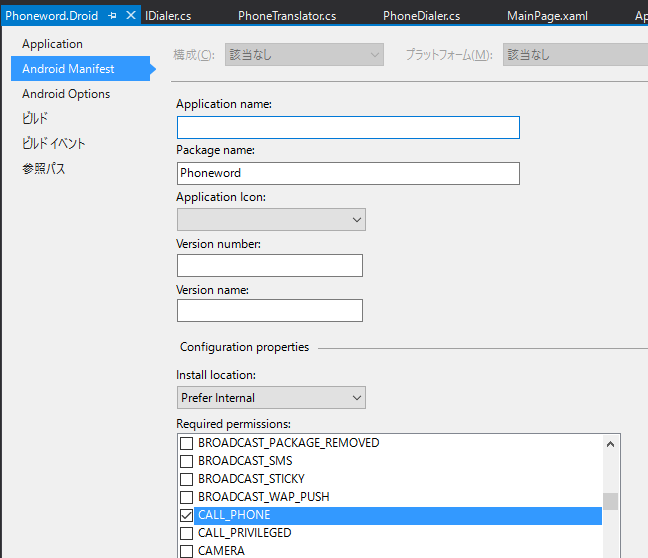Switch to PhoneDialer.cs tab
The image size is (648, 558).
(421, 16)
